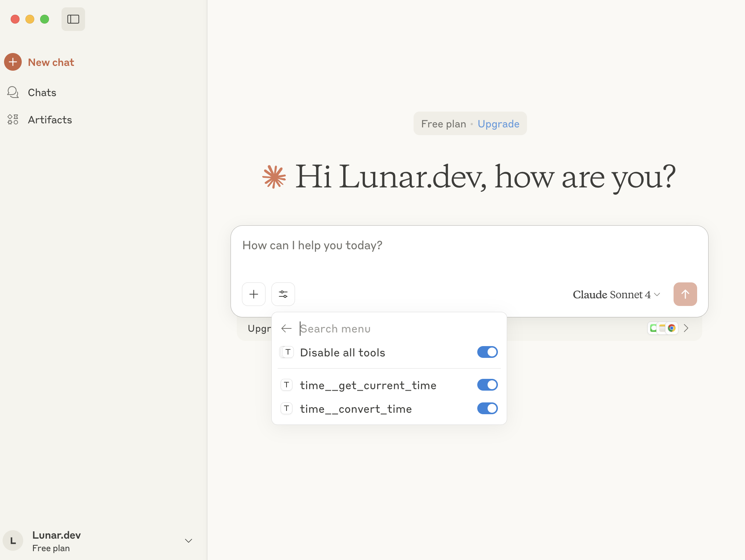Toggle time__get_current_time switch
Screen dimensions: 745x560
point(488,385)
